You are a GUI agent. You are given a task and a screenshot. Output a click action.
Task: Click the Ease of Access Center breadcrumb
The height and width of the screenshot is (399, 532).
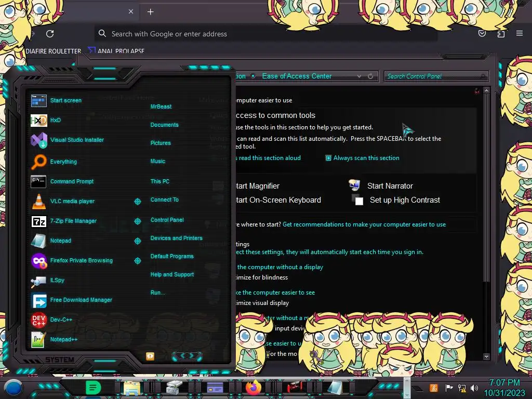click(297, 76)
